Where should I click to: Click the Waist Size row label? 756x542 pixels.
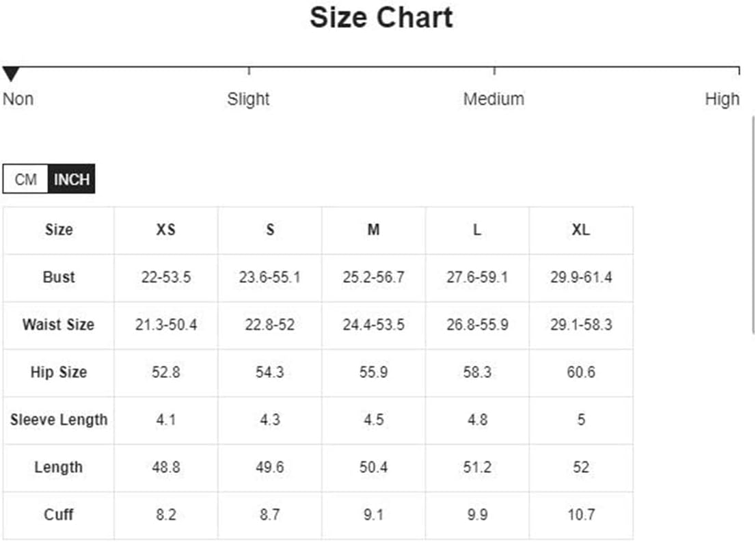59,325
